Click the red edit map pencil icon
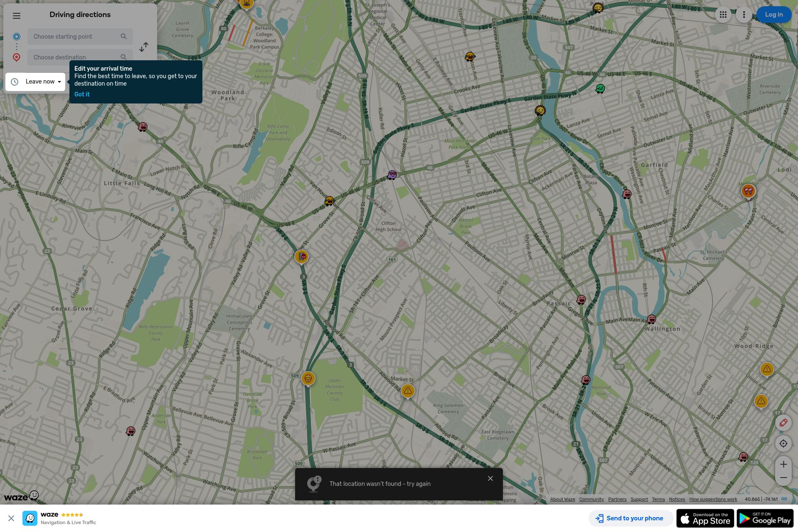The width and height of the screenshot is (798, 532). point(783,423)
